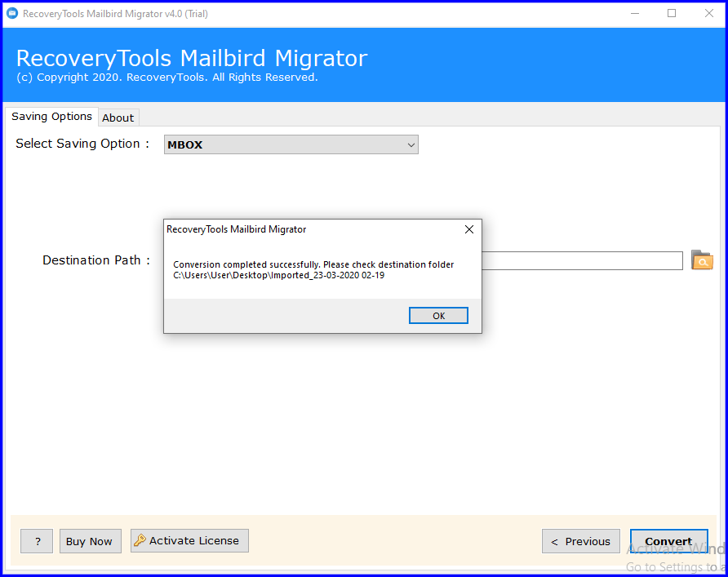This screenshot has width=728, height=577.
Task: Click the dialog title bar 'RecoveryTools Mailbird Migrator'
Action: click(237, 229)
